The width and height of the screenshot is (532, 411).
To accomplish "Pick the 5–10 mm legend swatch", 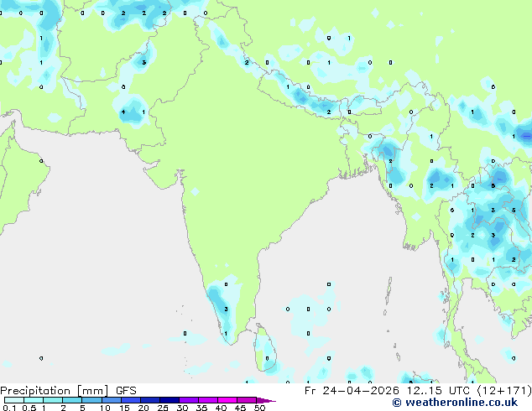I will point(91,400).
